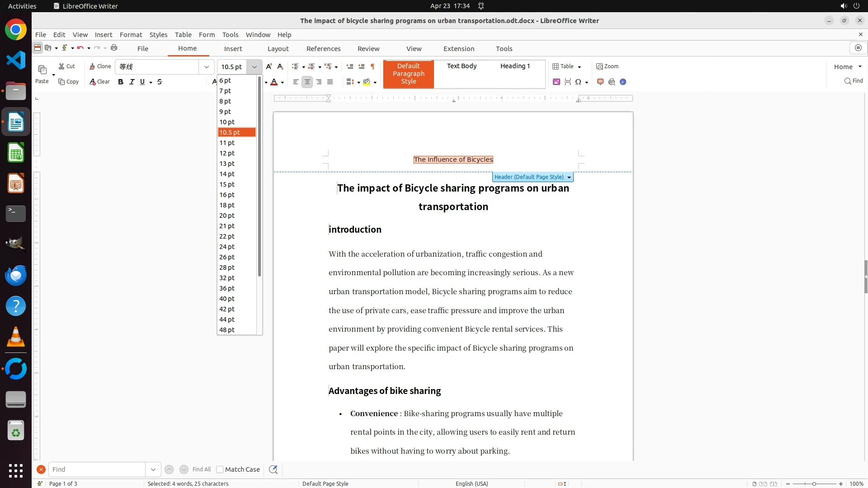Click the insert special character omega icon

pyautogui.click(x=578, y=82)
